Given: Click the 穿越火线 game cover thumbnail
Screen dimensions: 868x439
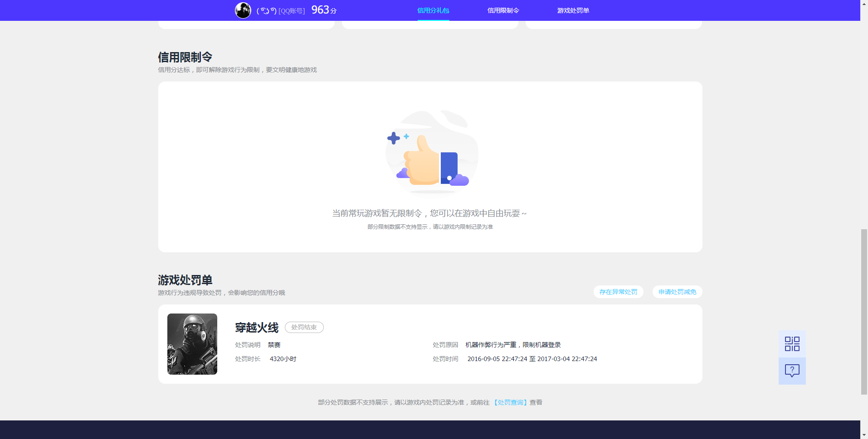Looking at the screenshot, I should [192, 344].
